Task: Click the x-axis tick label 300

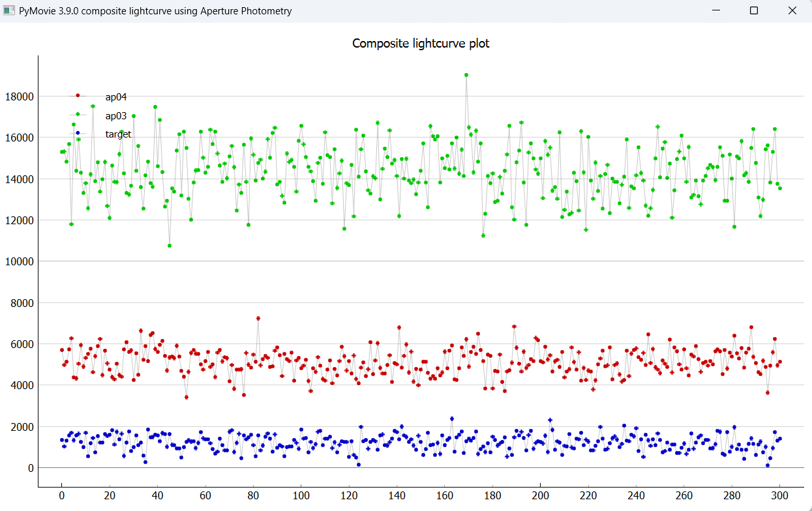Action: coord(780,495)
